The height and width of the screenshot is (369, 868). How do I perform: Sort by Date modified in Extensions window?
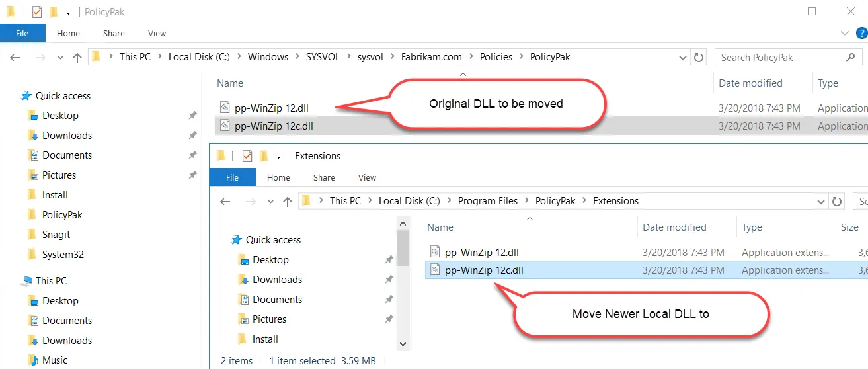click(x=674, y=227)
